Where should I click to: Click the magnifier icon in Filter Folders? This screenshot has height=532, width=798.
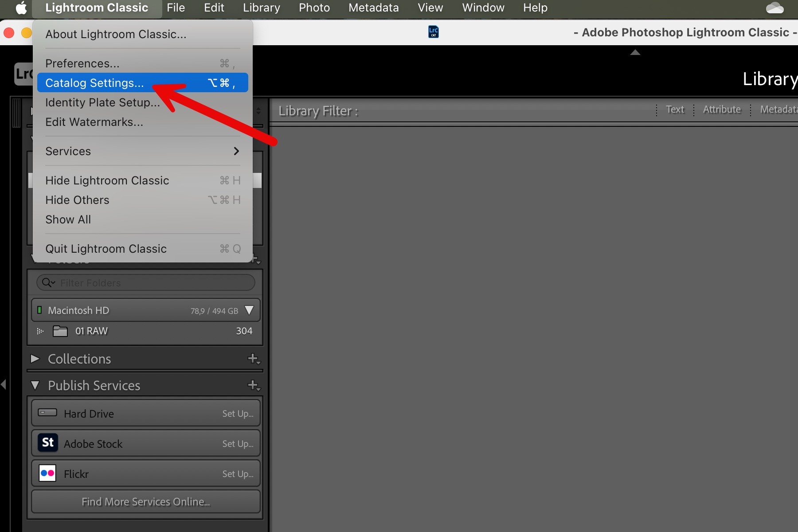click(x=48, y=282)
